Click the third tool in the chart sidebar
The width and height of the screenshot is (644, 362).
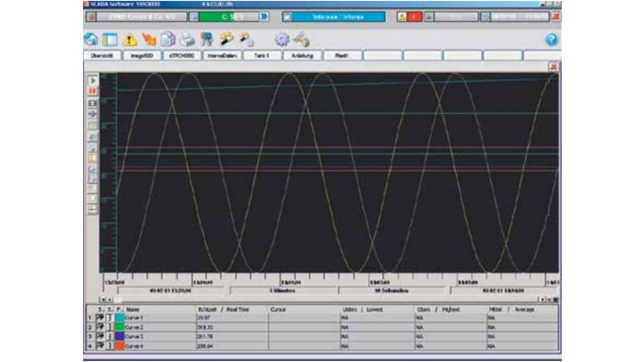93,103
